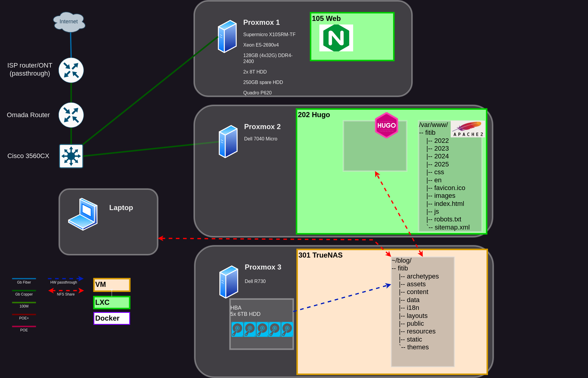Select the Proxmox 2 server icon

(228, 141)
